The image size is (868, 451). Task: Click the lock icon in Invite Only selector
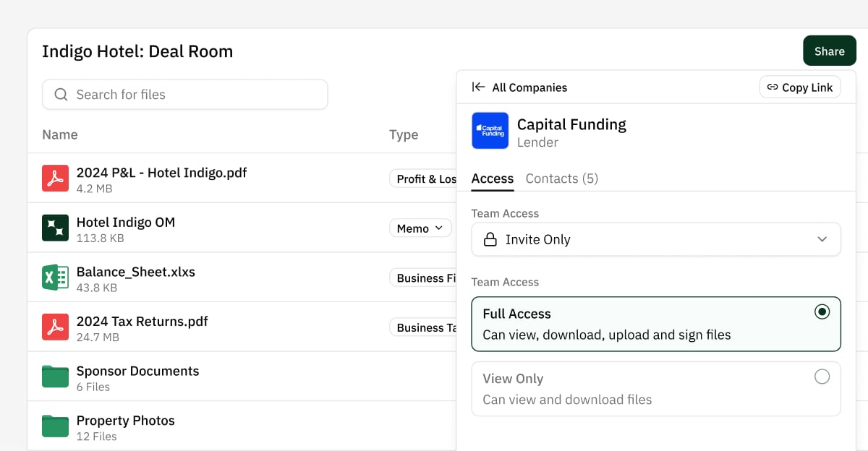[490, 239]
